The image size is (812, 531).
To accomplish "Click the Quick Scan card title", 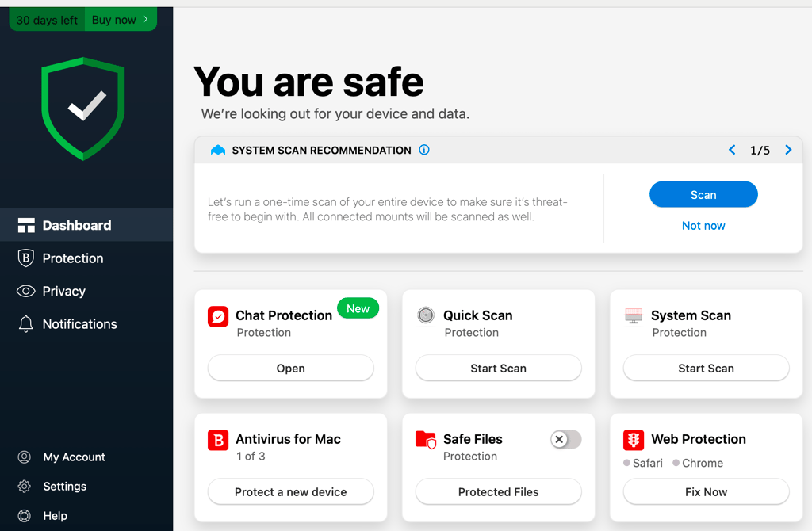I will [477, 315].
